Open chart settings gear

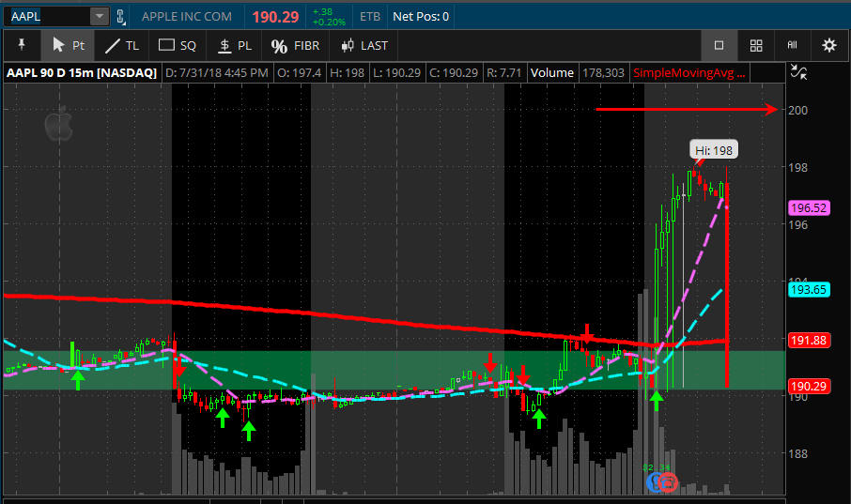(x=828, y=45)
